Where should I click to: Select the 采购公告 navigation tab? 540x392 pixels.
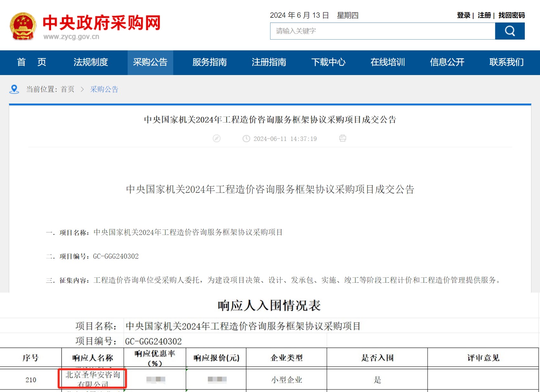pos(150,62)
